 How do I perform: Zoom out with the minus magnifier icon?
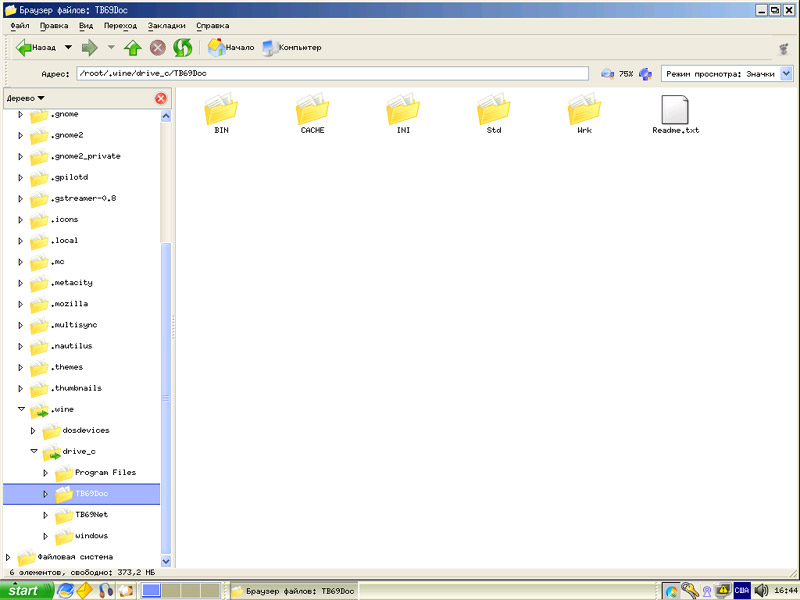click(x=607, y=74)
